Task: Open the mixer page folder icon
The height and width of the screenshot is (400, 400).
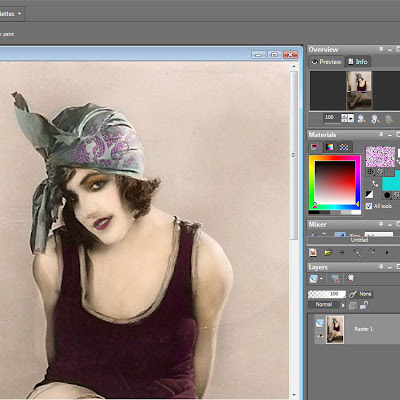Action: tap(328, 253)
